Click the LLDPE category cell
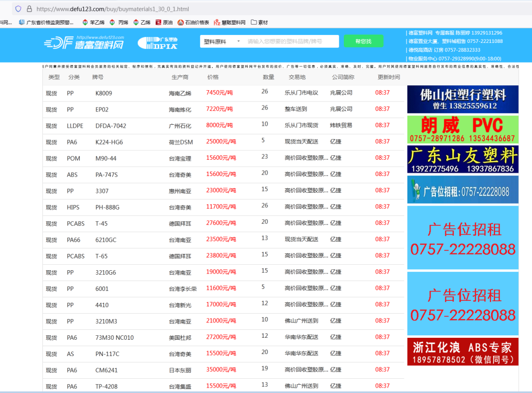The height and width of the screenshot is (393, 532). pyautogui.click(x=75, y=126)
